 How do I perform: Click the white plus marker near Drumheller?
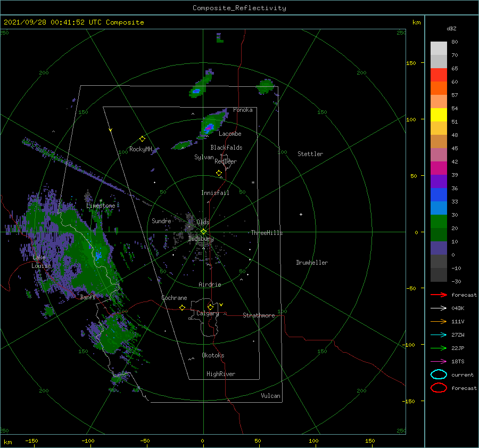pyautogui.click(x=301, y=214)
